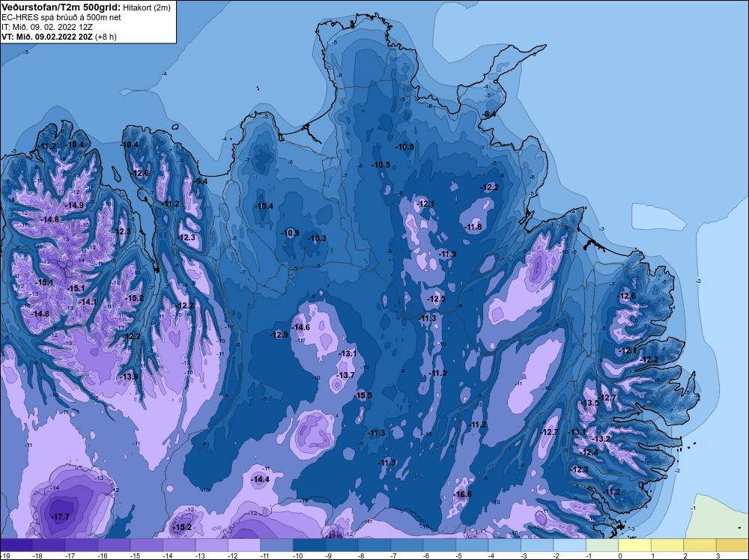Click the -13.9 temperature label

click(x=129, y=377)
